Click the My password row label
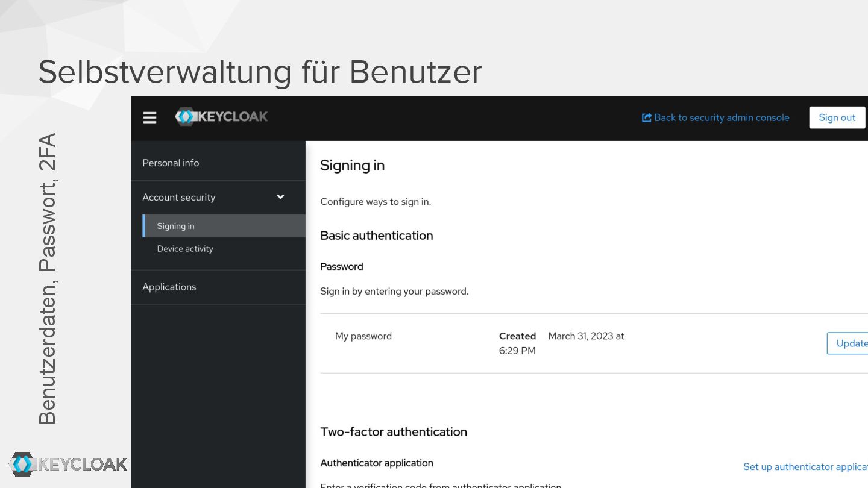 point(363,336)
